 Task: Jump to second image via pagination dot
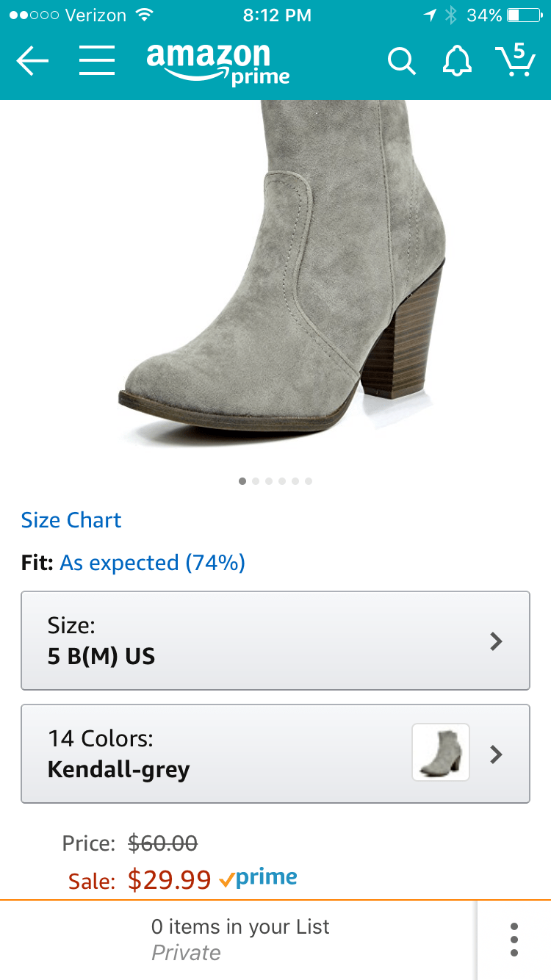tap(256, 481)
